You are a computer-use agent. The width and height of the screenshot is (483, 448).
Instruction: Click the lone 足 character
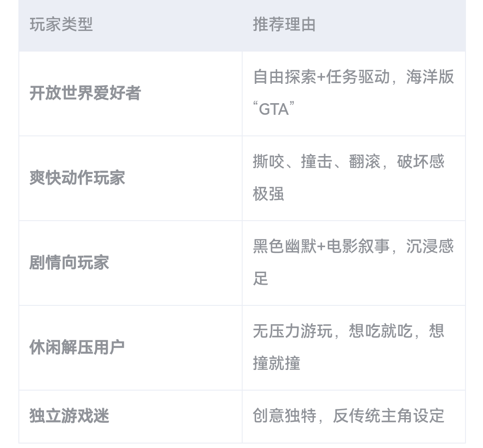261,279
